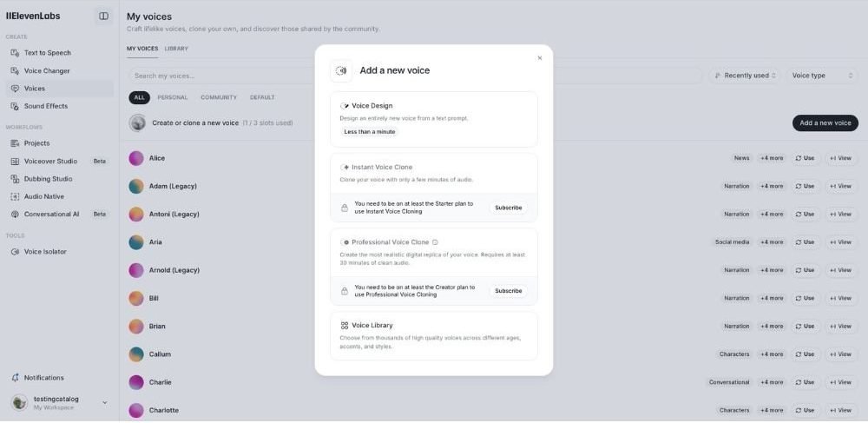868x423 pixels.
Task: Open Dubbing Studio in sidebar
Action: pos(59,179)
